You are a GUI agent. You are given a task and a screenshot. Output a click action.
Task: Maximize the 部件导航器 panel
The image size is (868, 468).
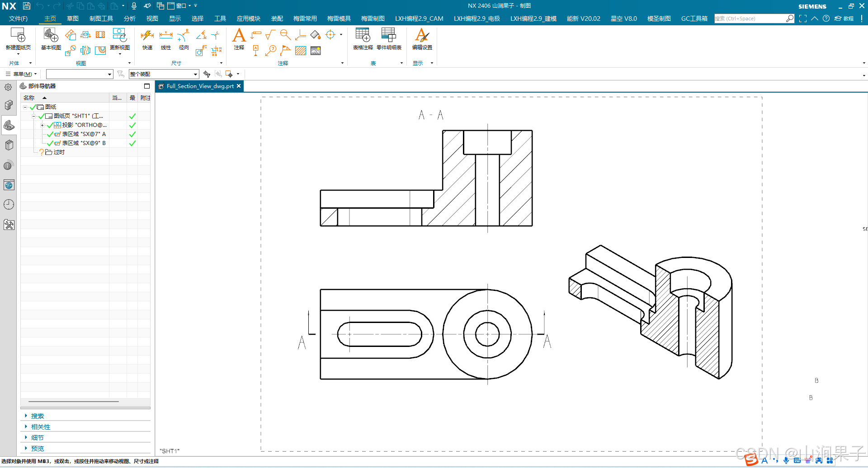[146, 86]
